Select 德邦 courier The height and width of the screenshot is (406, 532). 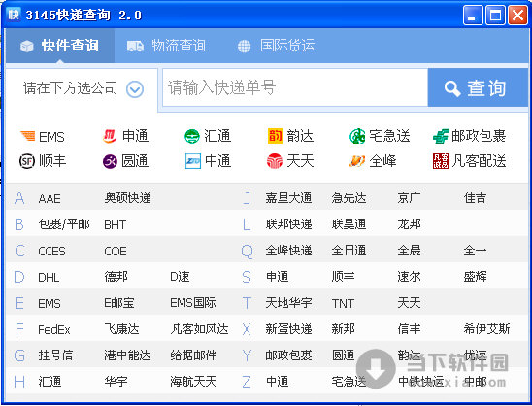pos(116,277)
